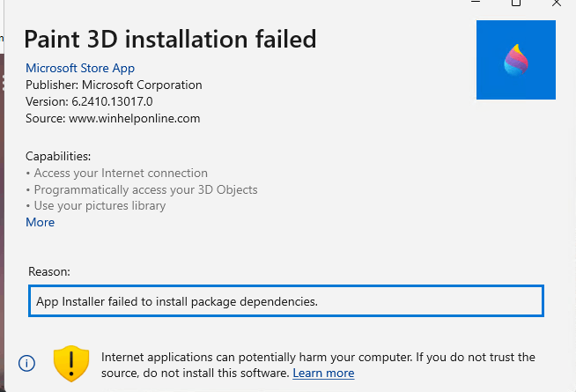Click the 'Reason:' label
Screen dimensions: 576x392
click(x=49, y=272)
